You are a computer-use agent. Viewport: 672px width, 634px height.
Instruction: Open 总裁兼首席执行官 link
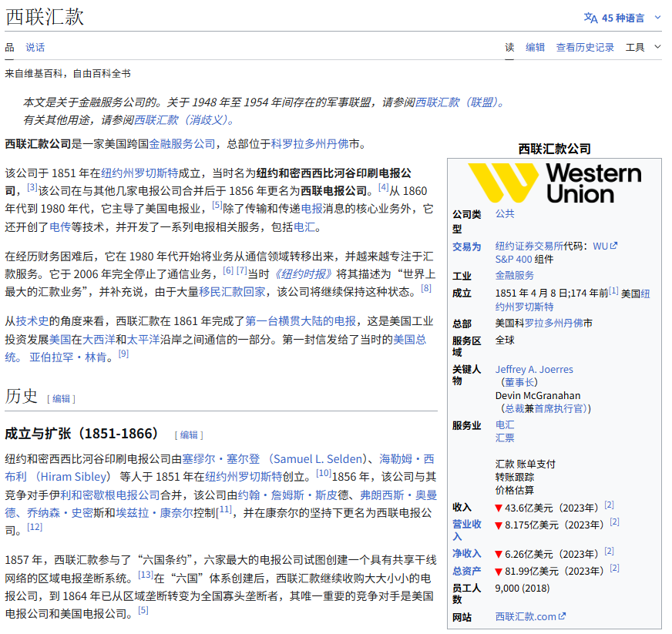click(x=544, y=409)
